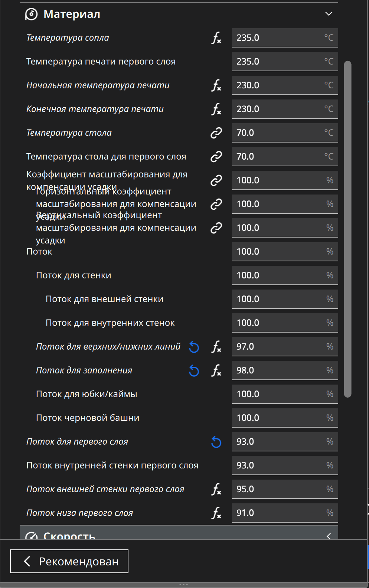Reset Поток для первого слоя value

click(x=216, y=442)
